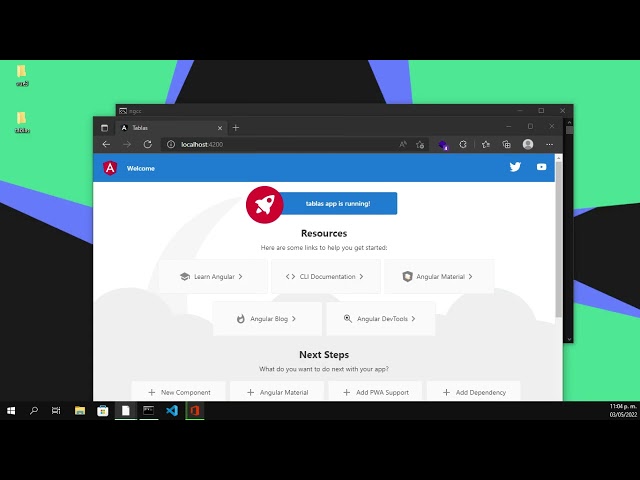Click the Angular logo in header

(x=110, y=168)
